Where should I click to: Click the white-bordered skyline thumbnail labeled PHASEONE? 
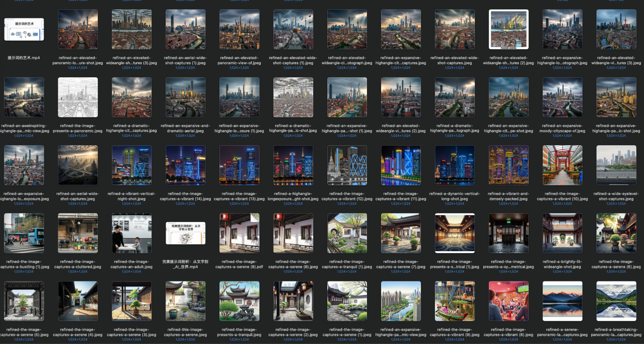tap(508, 29)
